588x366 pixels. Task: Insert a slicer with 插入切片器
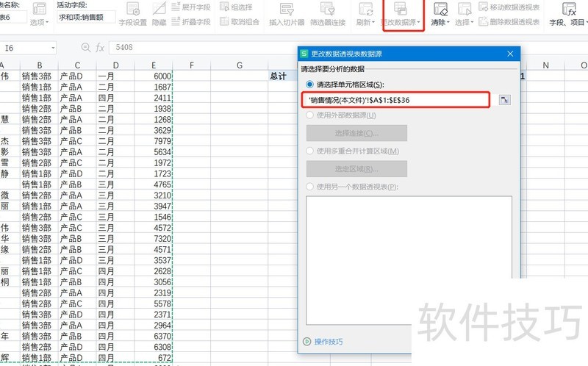(287, 14)
